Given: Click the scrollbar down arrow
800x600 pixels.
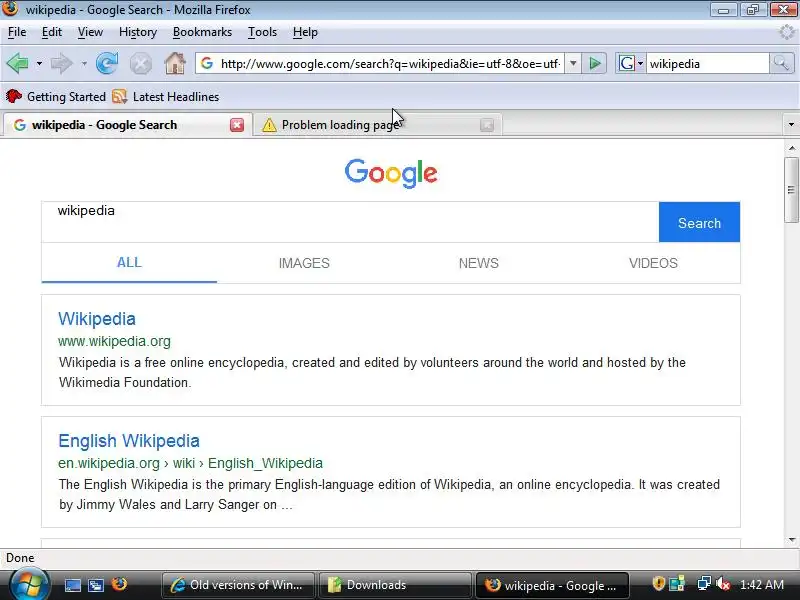Looking at the screenshot, I should tap(792, 540).
